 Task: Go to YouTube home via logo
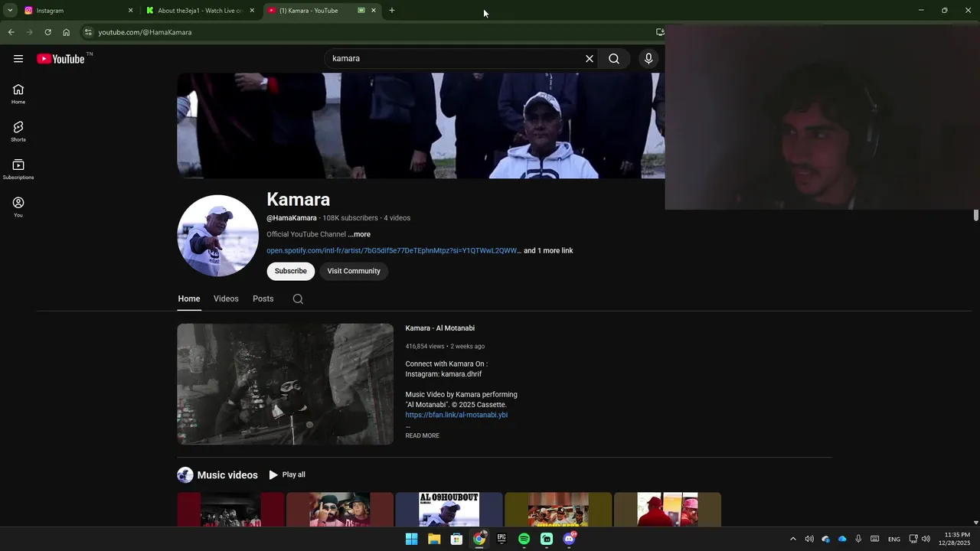coord(60,59)
